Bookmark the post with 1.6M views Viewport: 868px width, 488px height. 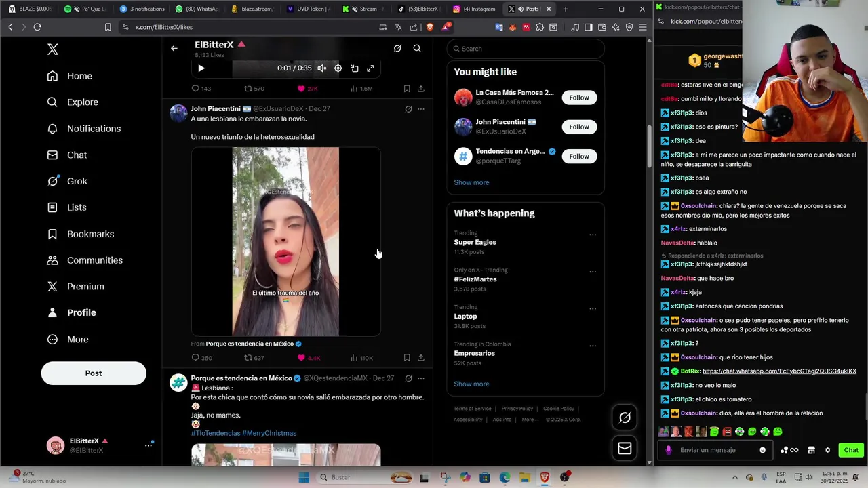click(407, 89)
